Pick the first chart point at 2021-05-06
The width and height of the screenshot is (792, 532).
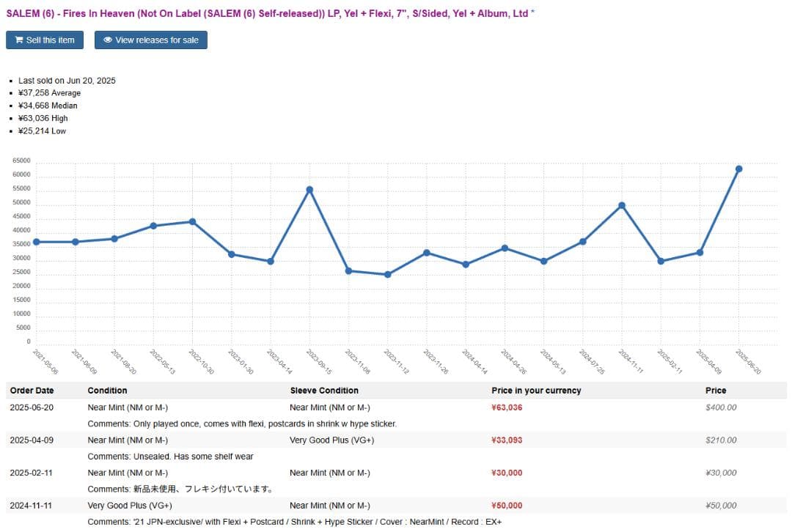pos(36,242)
